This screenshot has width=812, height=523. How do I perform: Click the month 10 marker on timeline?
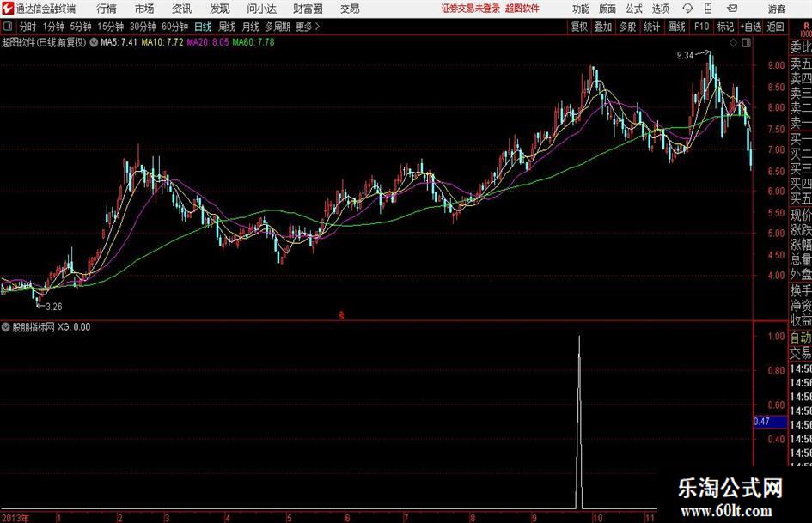597,518
